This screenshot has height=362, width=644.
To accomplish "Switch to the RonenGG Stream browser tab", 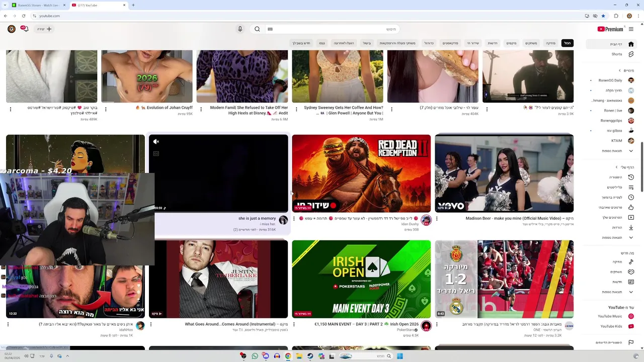I will (x=39, y=5).
